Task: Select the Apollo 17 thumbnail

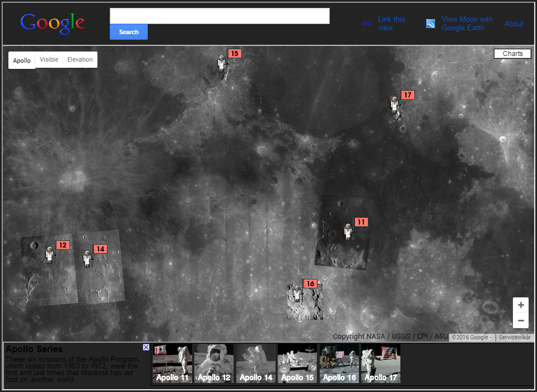Action: coord(381,363)
